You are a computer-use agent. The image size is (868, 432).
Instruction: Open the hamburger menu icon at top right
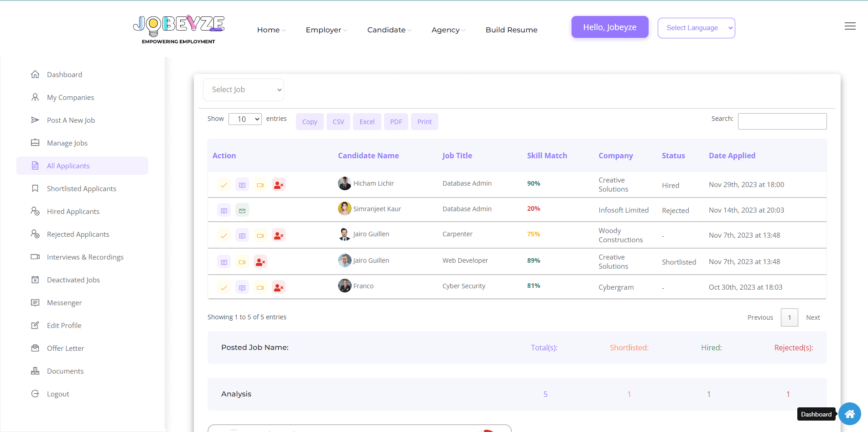pos(850,26)
